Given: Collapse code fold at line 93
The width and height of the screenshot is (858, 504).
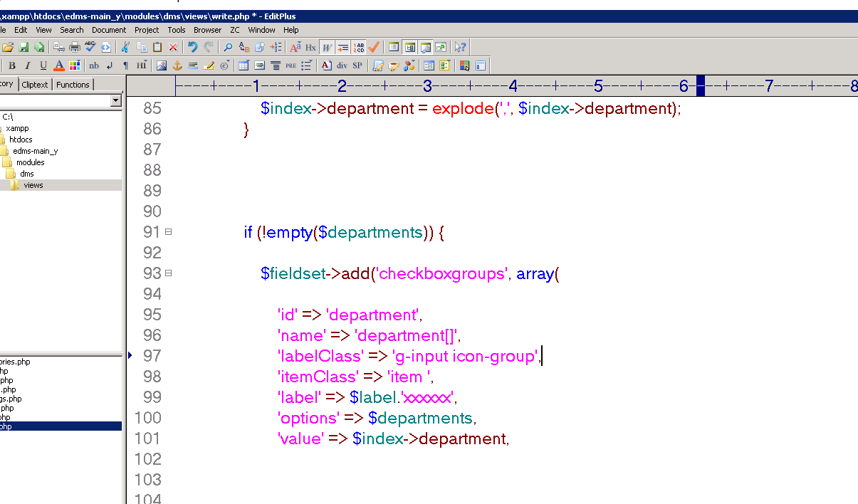Looking at the screenshot, I should pyautogui.click(x=169, y=273).
